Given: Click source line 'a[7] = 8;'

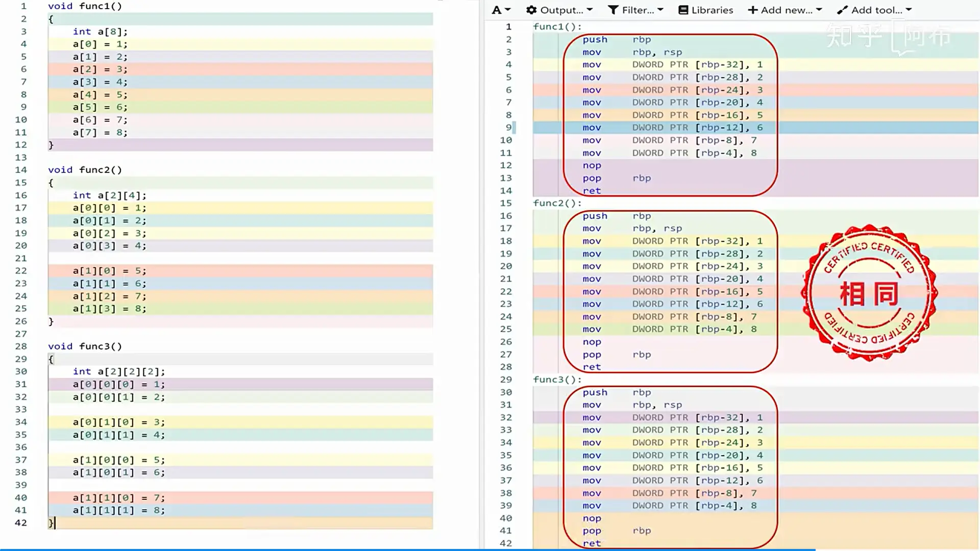Looking at the screenshot, I should pos(100,133).
